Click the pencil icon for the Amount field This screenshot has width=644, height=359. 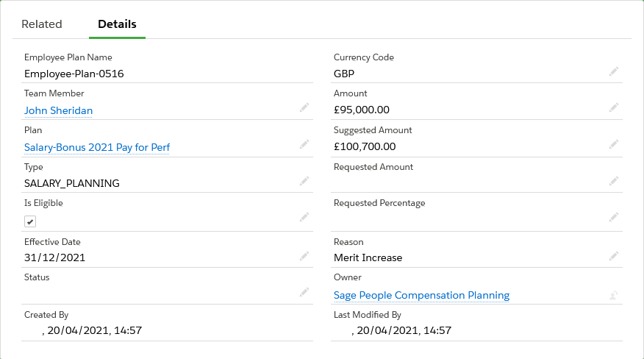[613, 108]
